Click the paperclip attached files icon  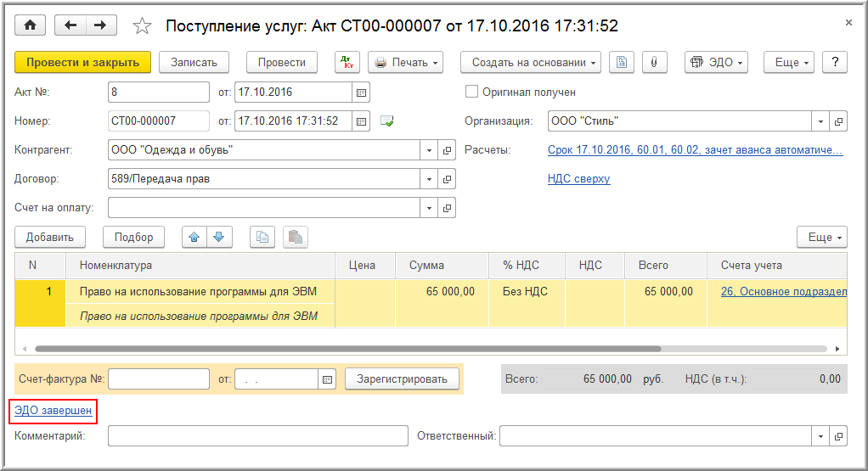point(654,62)
